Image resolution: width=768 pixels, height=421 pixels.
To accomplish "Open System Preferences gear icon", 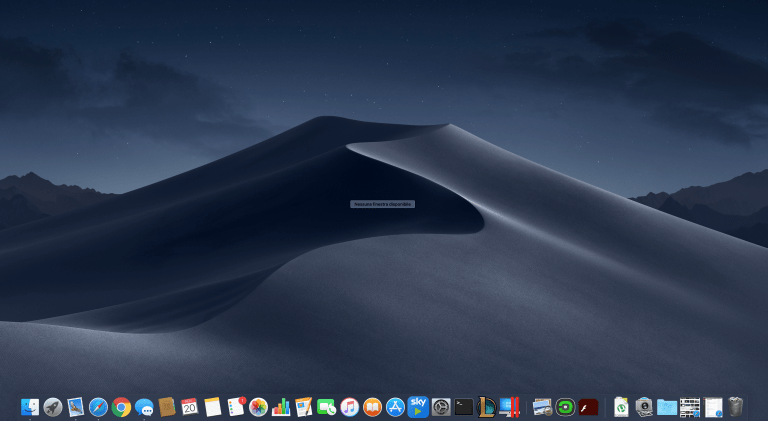I will (x=441, y=407).
